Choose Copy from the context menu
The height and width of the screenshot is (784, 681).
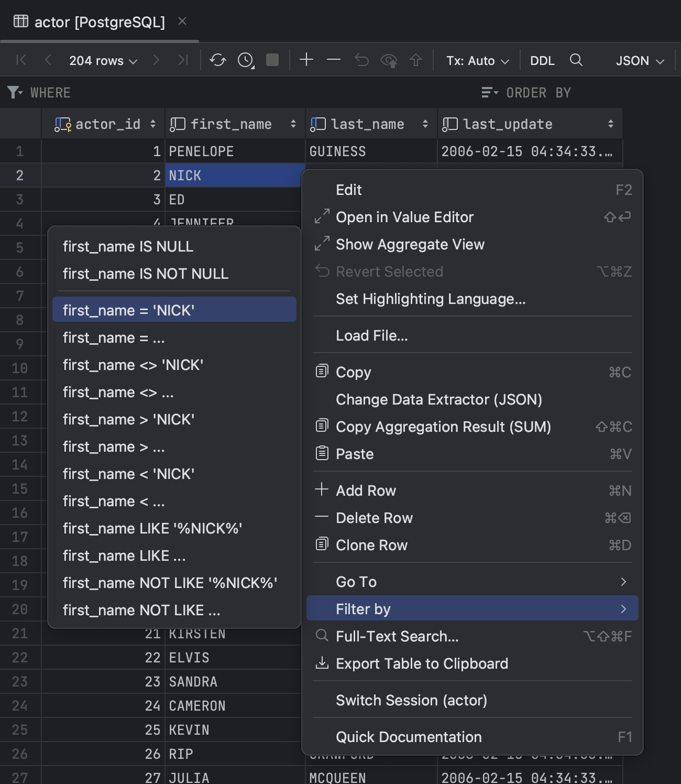(x=354, y=372)
